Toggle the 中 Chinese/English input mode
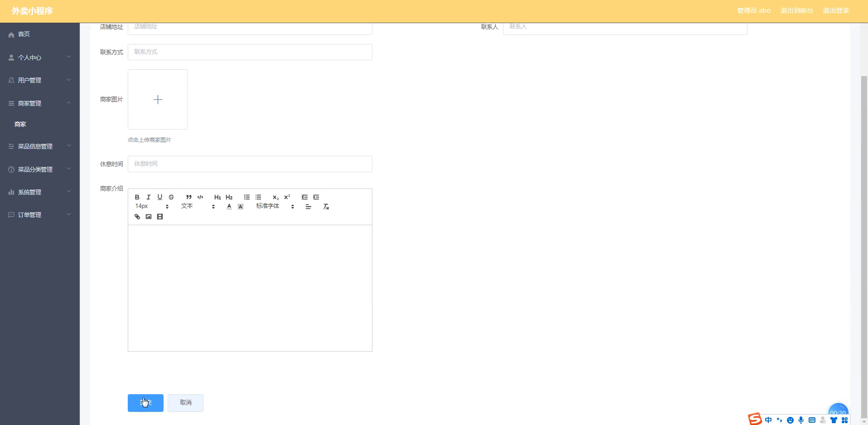Screen dimensions: 868x425 (768, 420)
